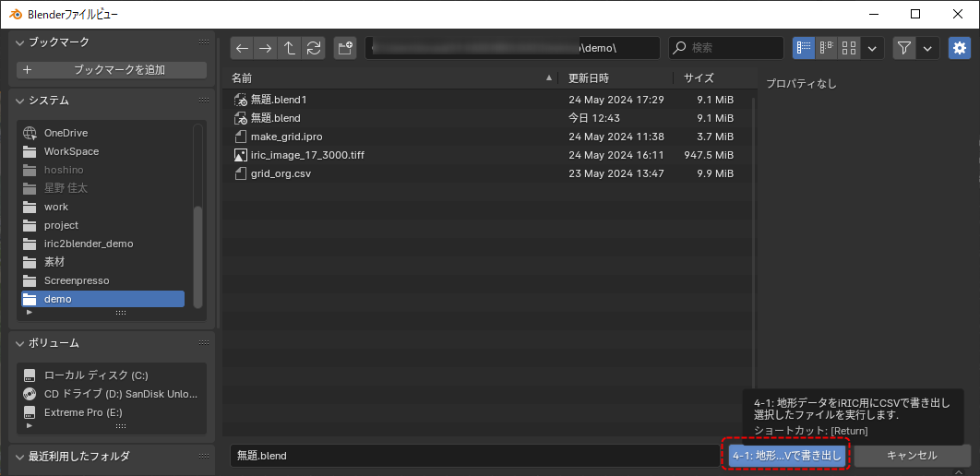Image resolution: width=980 pixels, height=476 pixels.
Task: Click Blender logo in title bar
Action: (x=15, y=14)
